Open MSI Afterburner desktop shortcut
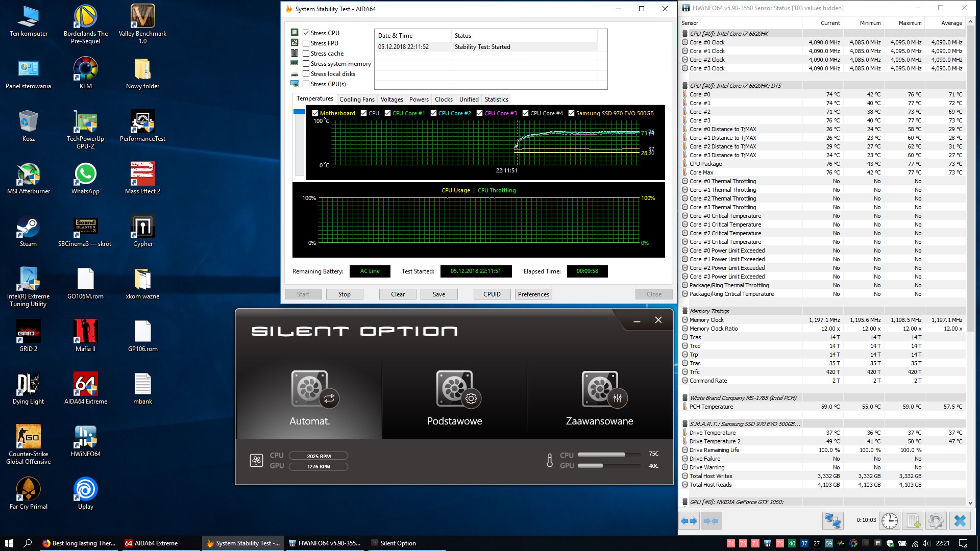The image size is (980, 551). pyautogui.click(x=29, y=179)
